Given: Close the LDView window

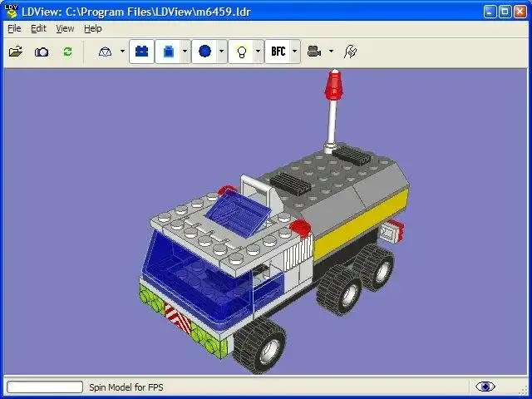Looking at the screenshot, I should pyautogui.click(x=520, y=12).
